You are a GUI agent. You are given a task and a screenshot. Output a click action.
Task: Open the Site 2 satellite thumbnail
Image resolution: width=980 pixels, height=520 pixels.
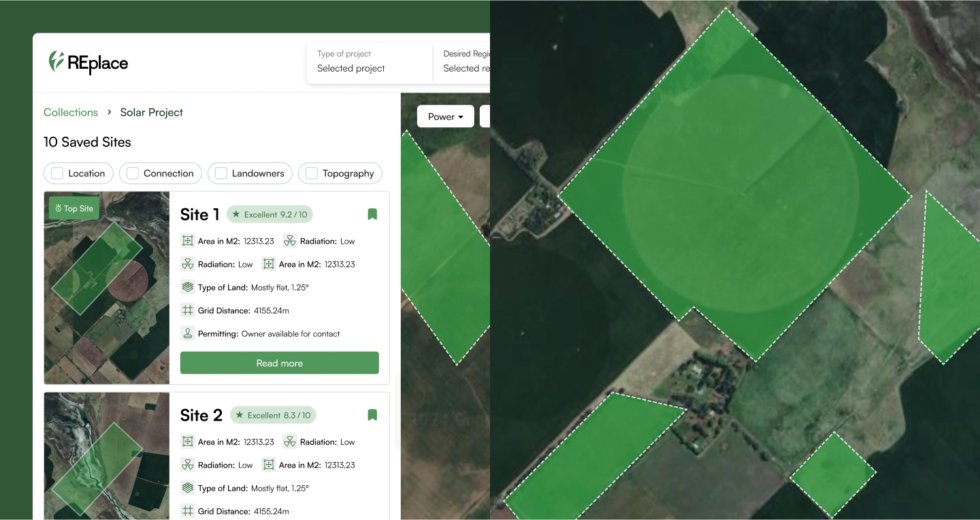click(x=107, y=456)
